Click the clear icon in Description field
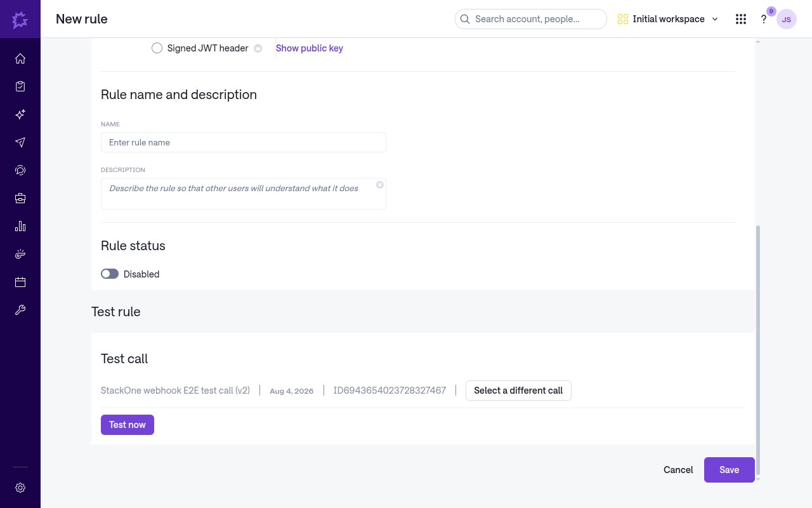 [380, 185]
